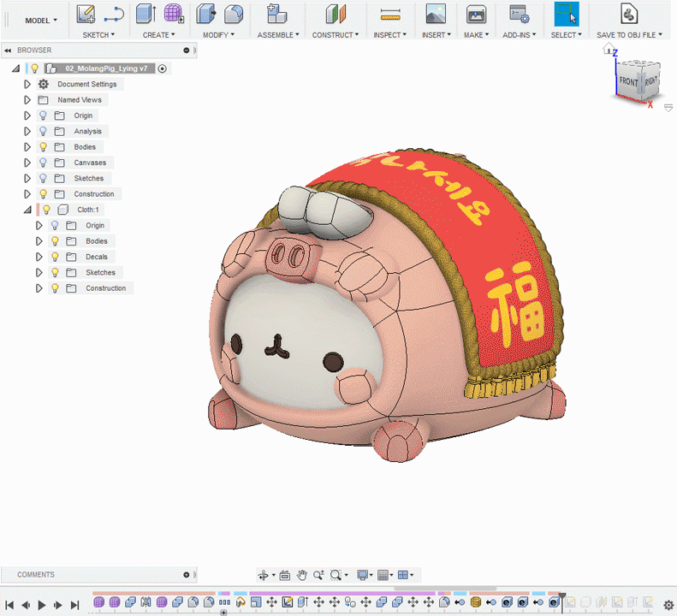Toggle visibility bulb of Analysis folder
Image resolution: width=677 pixels, height=616 pixels.
pyautogui.click(x=43, y=131)
